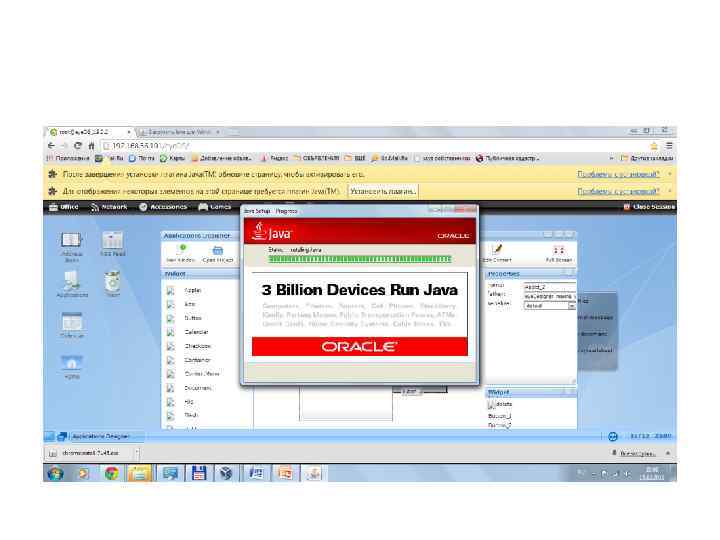
Task: Open the Network menu
Action: [x=109, y=207]
